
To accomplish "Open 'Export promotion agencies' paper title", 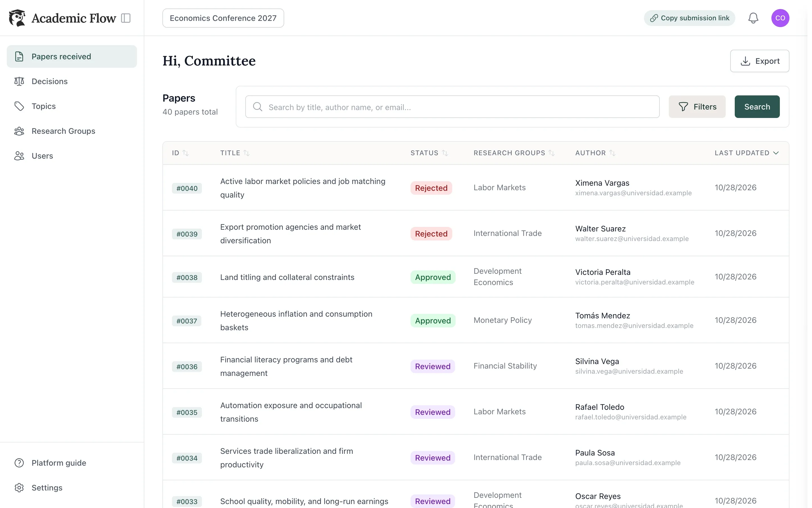I will coord(291,234).
